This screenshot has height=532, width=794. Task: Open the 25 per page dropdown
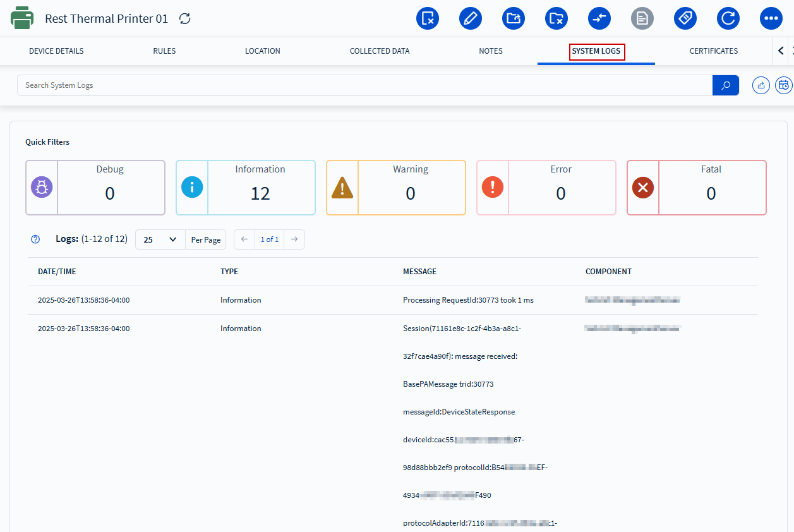click(x=160, y=239)
